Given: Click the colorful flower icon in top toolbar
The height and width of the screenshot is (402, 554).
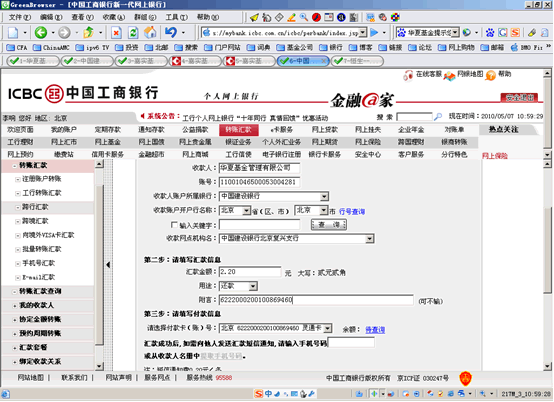Looking at the screenshot, I should click(395, 17).
